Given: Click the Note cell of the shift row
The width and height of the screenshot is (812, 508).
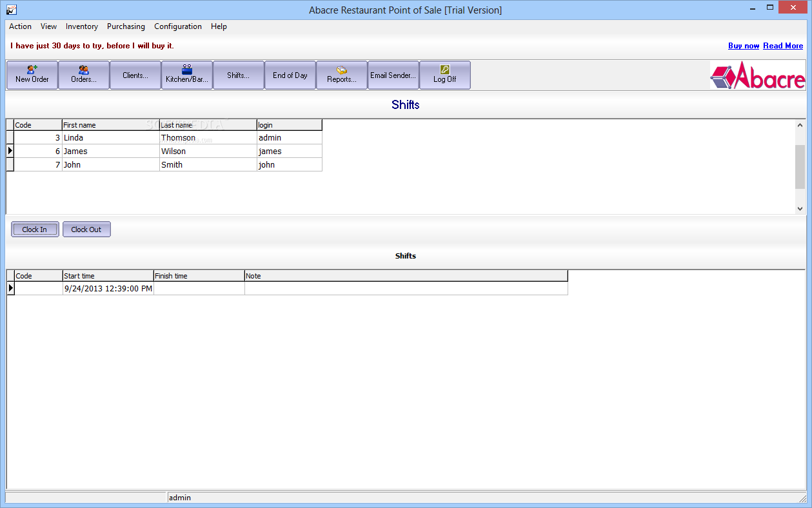Looking at the screenshot, I should point(406,289).
